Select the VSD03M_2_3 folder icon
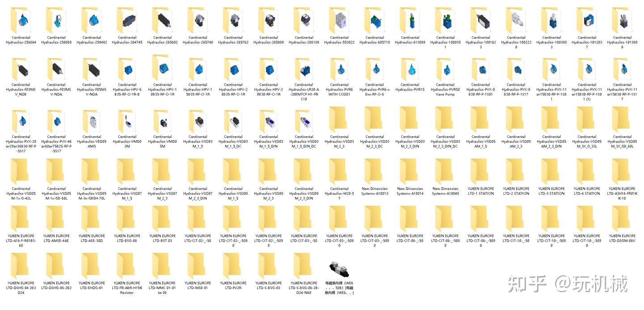The height and width of the screenshot is (310, 644). click(x=339, y=120)
